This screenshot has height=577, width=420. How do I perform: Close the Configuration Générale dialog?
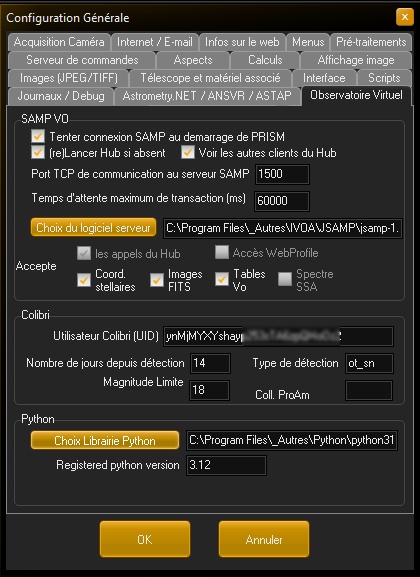coord(405,17)
